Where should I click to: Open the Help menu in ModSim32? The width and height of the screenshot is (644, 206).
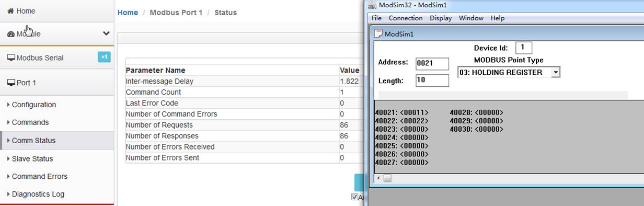(498, 18)
